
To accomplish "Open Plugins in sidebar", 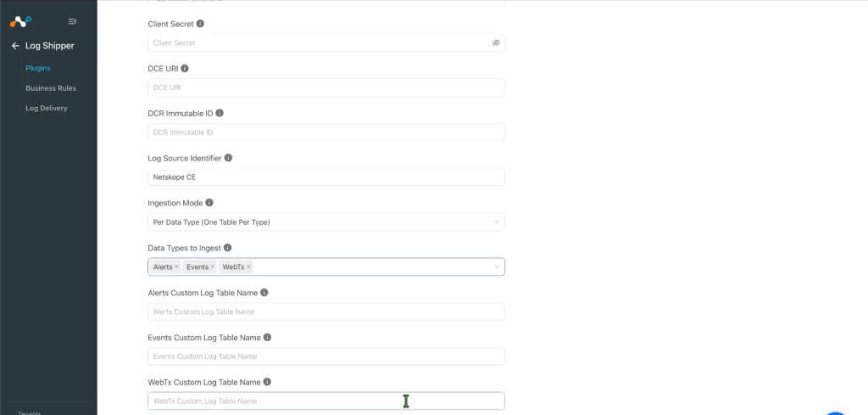I will tap(37, 68).
